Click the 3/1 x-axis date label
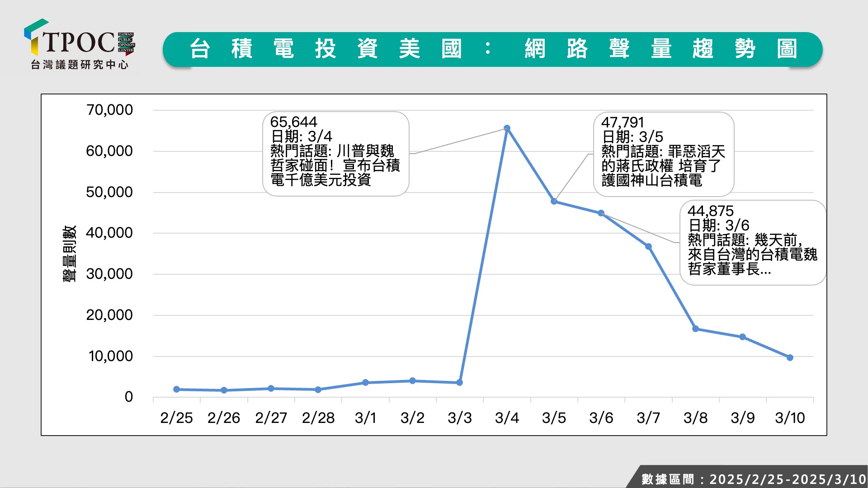The height and width of the screenshot is (488, 868). pyautogui.click(x=365, y=418)
